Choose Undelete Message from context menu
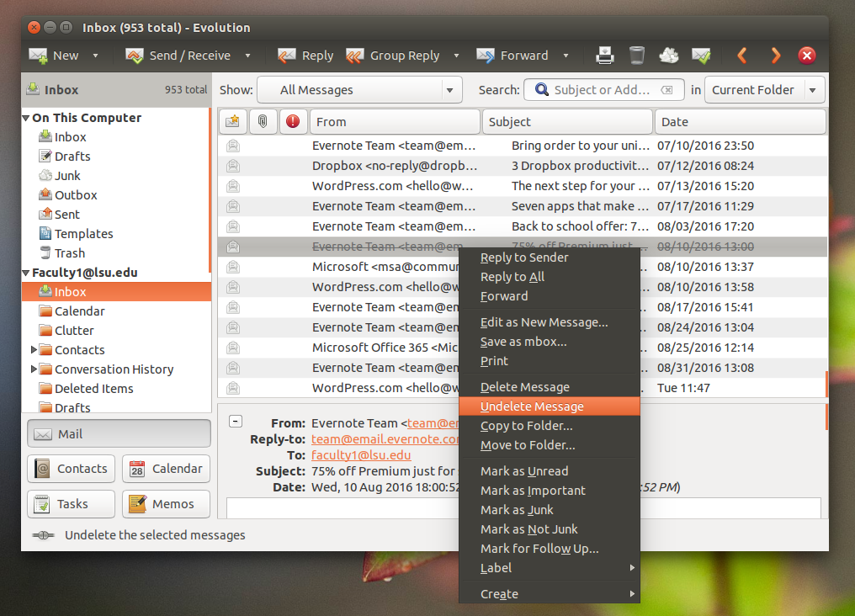Viewport: 855px width, 616px height. [x=532, y=406]
